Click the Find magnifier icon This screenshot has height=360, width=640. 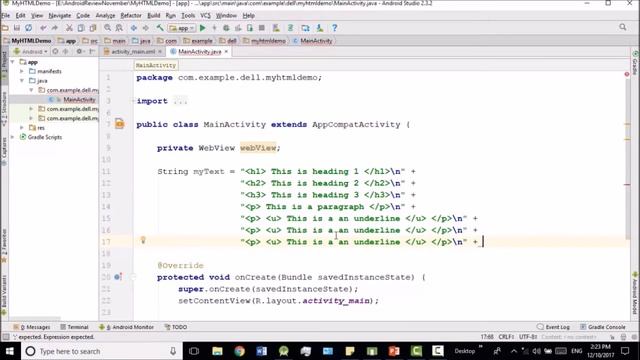point(107,28)
